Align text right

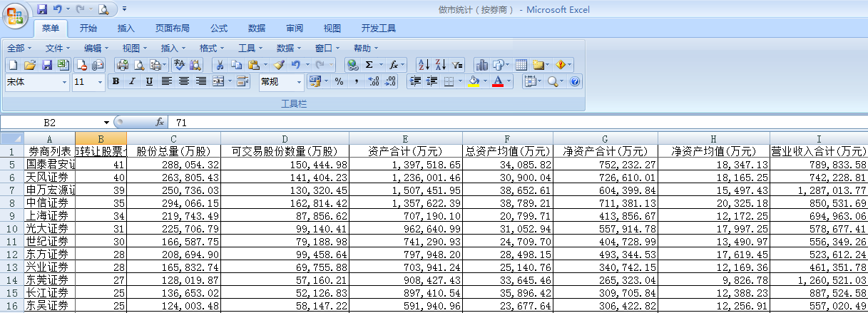[x=200, y=81]
